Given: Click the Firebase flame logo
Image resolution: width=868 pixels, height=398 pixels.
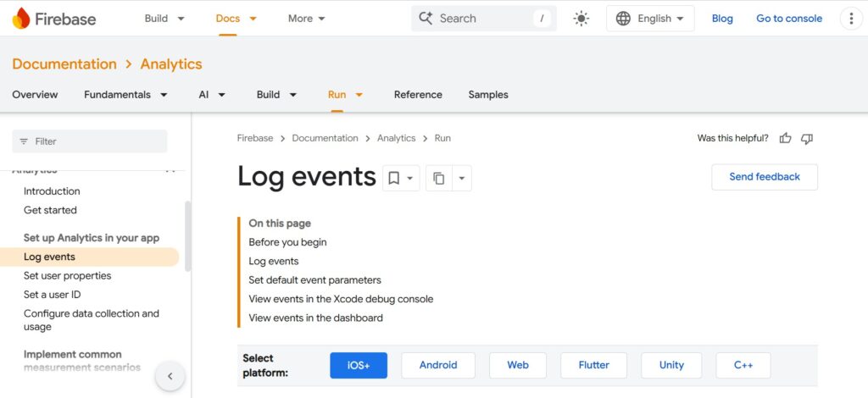Looking at the screenshot, I should tap(21, 19).
